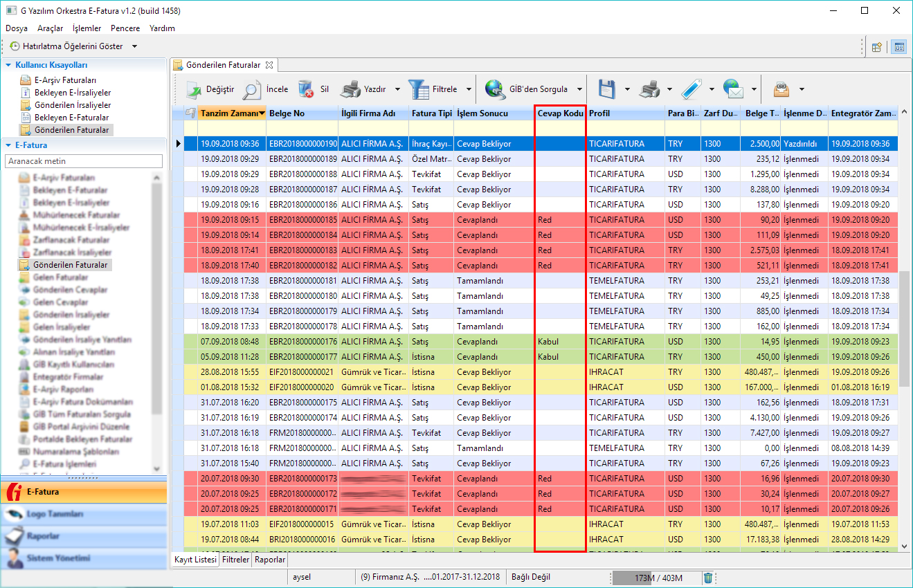Collapse the Kullanıcı Kısayolları section
This screenshot has height=588, width=913.
tap(9, 65)
